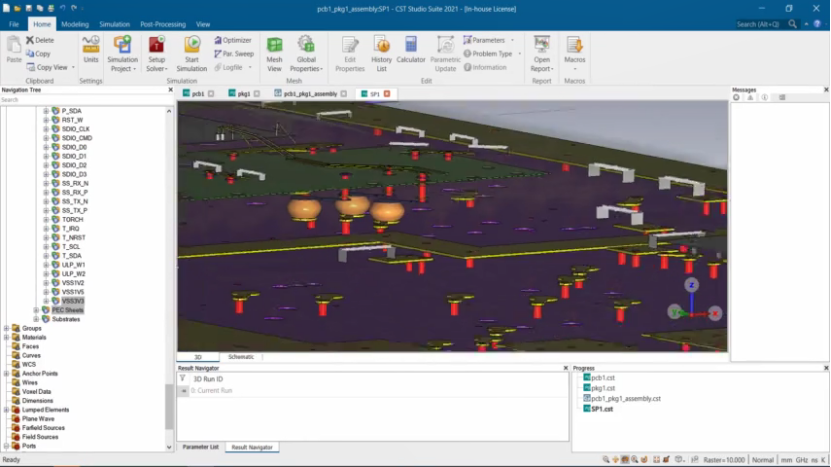Select the zoom tool in status bar
Screen dimensions: 831x467
click(606, 460)
